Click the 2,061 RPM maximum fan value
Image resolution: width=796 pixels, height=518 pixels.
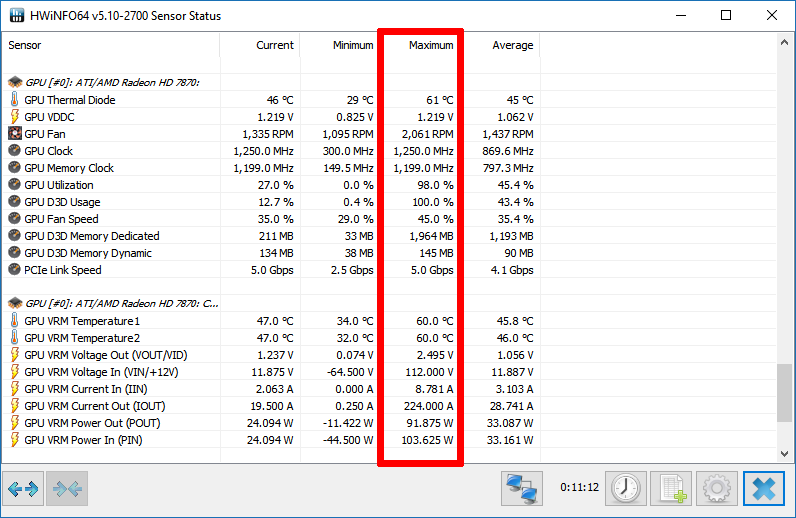click(x=427, y=134)
